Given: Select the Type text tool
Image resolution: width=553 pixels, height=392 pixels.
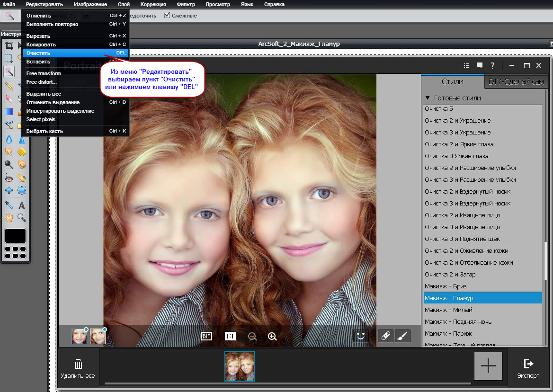Looking at the screenshot, I should 21,205.
